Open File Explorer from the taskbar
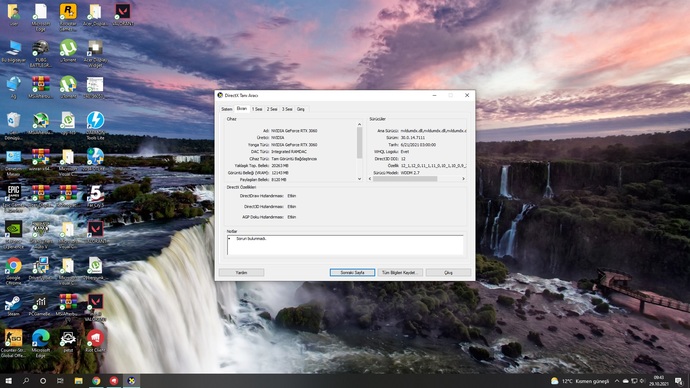The image size is (690, 388). (78, 381)
